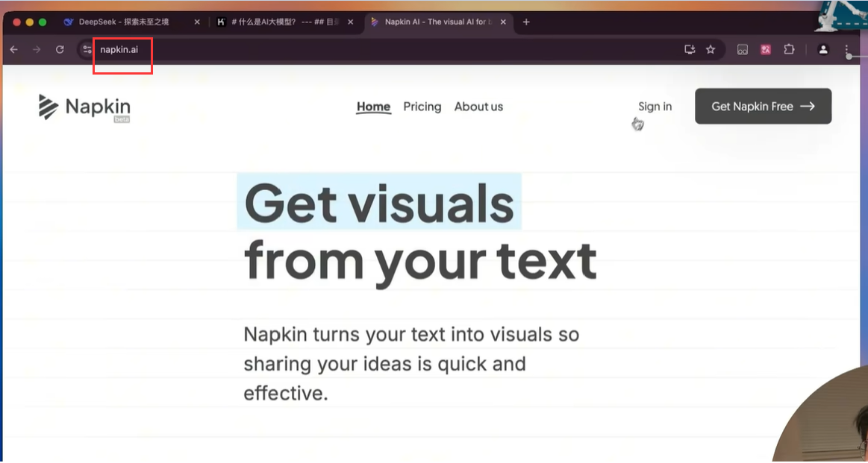Image resolution: width=868 pixels, height=463 pixels.
Task: Bookmark this page with the star icon
Action: (x=711, y=50)
